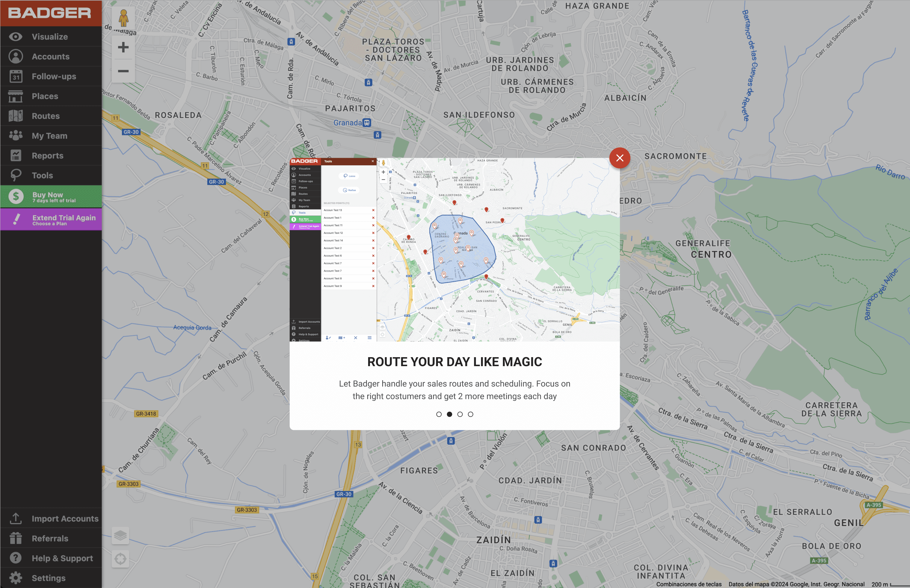Viewport: 910px width, 588px height.
Task: Open Import Accounts upload icon
Action: pyautogui.click(x=16, y=519)
